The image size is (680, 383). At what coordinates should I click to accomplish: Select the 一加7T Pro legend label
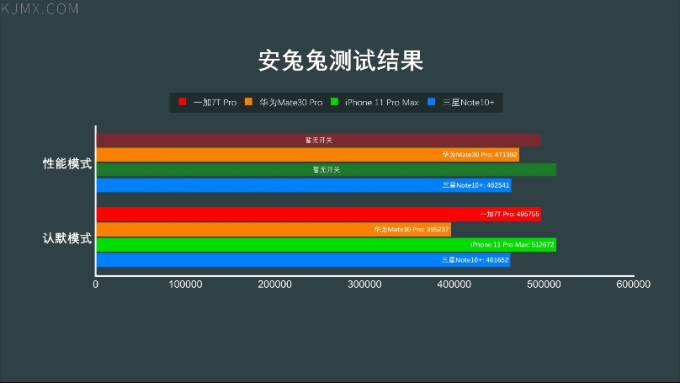click(x=215, y=102)
